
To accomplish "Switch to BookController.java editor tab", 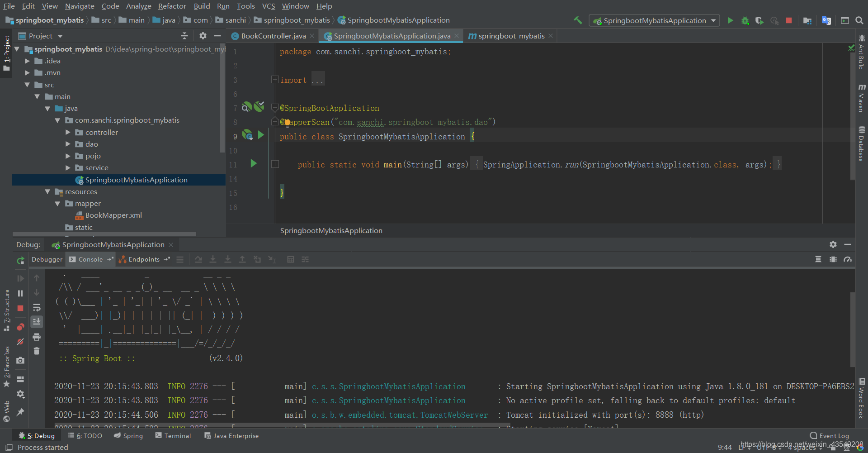I will point(273,36).
